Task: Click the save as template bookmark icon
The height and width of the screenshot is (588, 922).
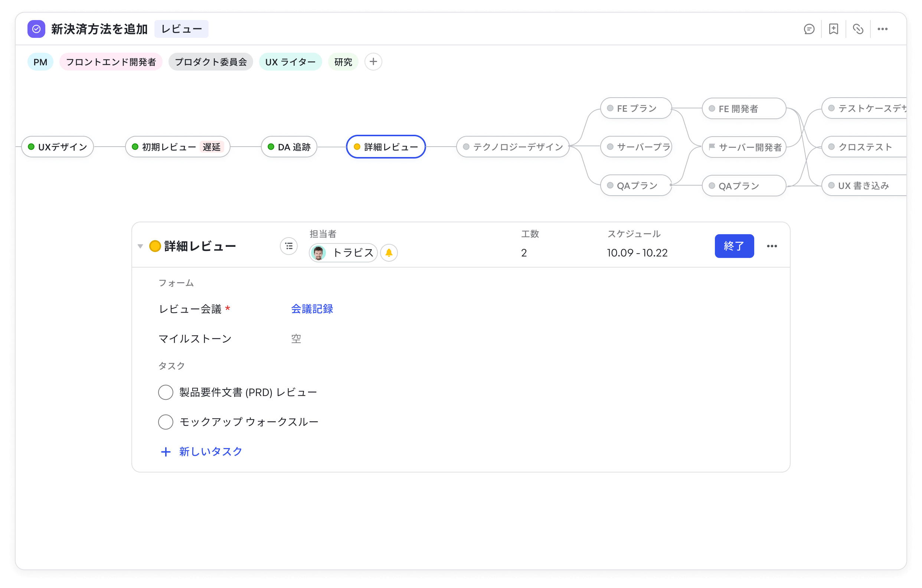Action: (833, 29)
